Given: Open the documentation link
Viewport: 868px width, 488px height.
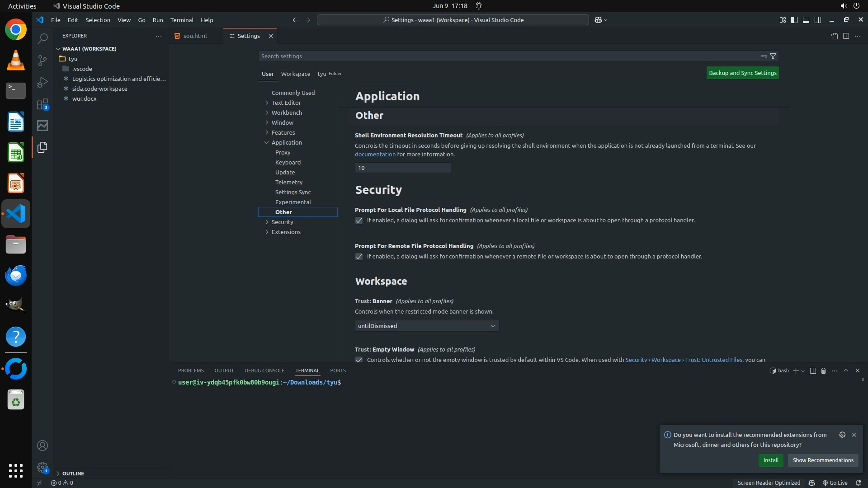Looking at the screenshot, I should (x=375, y=154).
